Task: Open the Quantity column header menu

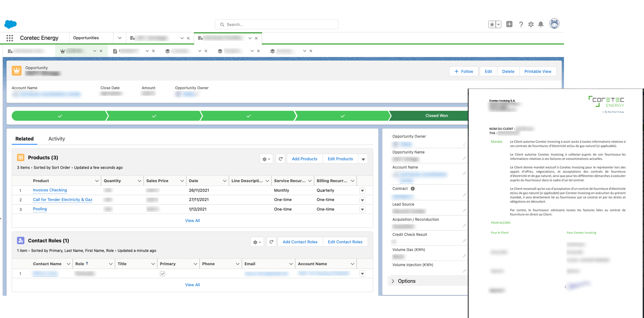Action: (139, 181)
